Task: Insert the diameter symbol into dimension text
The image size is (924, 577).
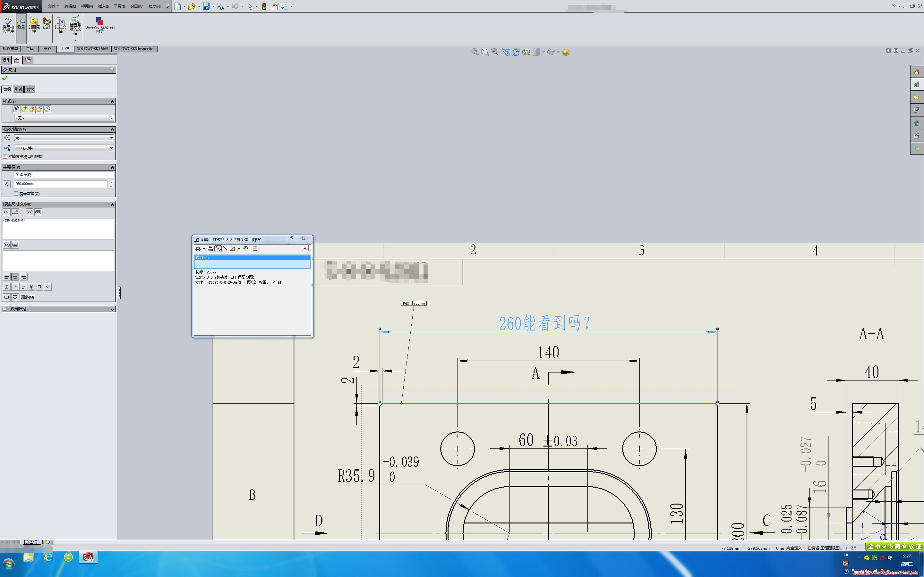Action: click(6, 287)
